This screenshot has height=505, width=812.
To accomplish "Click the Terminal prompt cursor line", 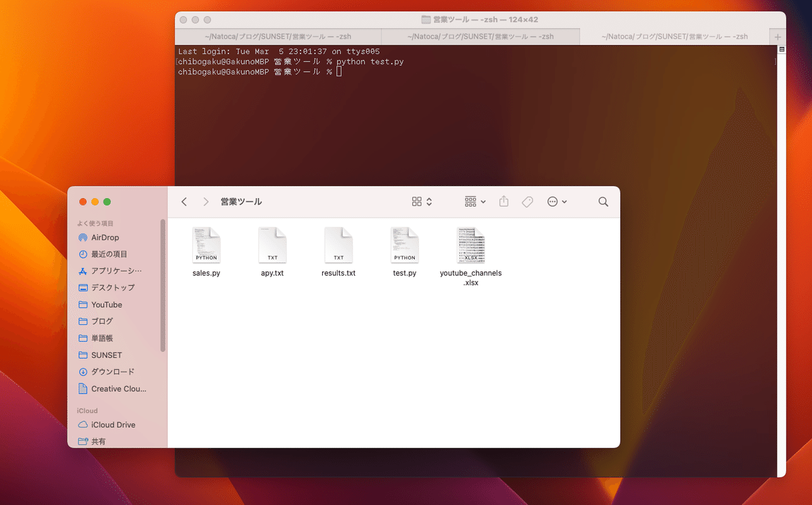I will pyautogui.click(x=260, y=72).
